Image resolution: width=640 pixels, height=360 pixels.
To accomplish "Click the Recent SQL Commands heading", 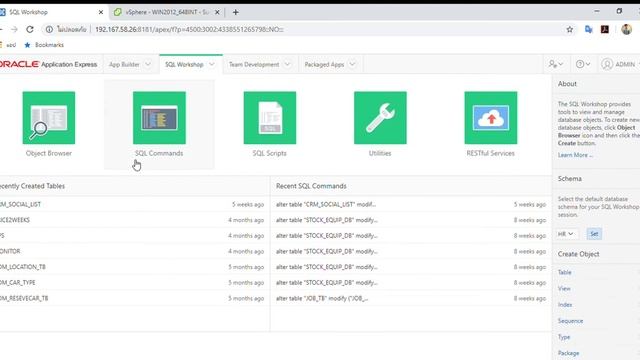I will [x=311, y=186].
